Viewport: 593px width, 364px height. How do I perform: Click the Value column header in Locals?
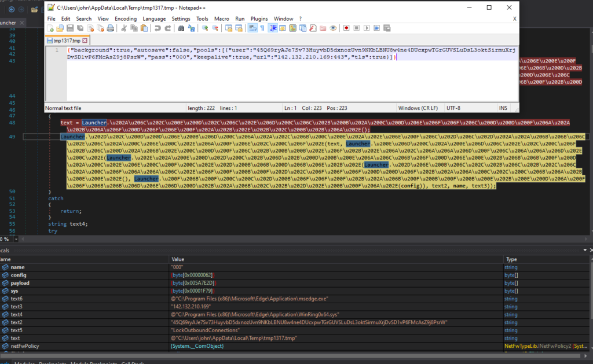pos(336,259)
